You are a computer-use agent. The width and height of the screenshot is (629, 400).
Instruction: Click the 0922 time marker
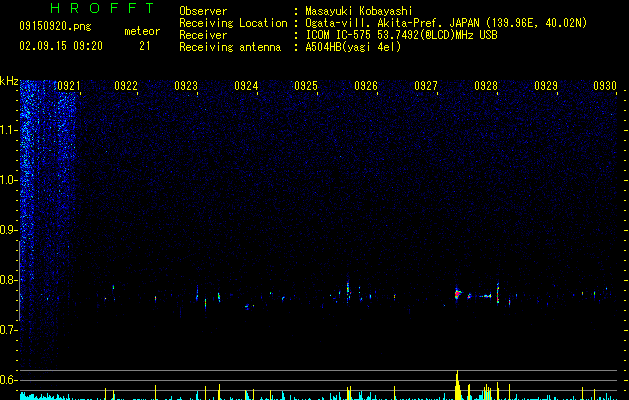pyautogui.click(x=126, y=86)
